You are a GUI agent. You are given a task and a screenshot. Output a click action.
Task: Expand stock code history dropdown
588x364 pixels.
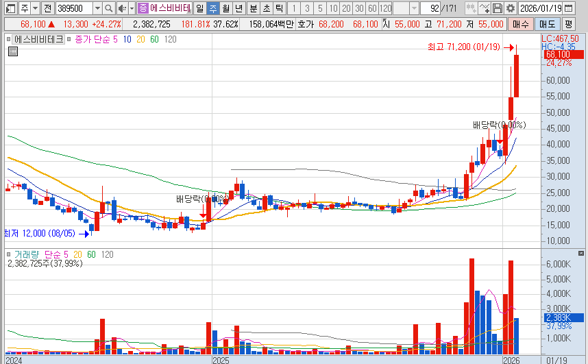pyautogui.click(x=97, y=8)
